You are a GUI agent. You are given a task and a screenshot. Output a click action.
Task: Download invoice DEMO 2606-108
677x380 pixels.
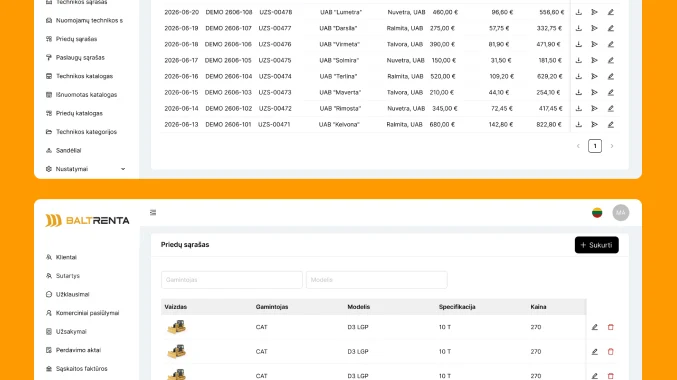[x=579, y=12]
